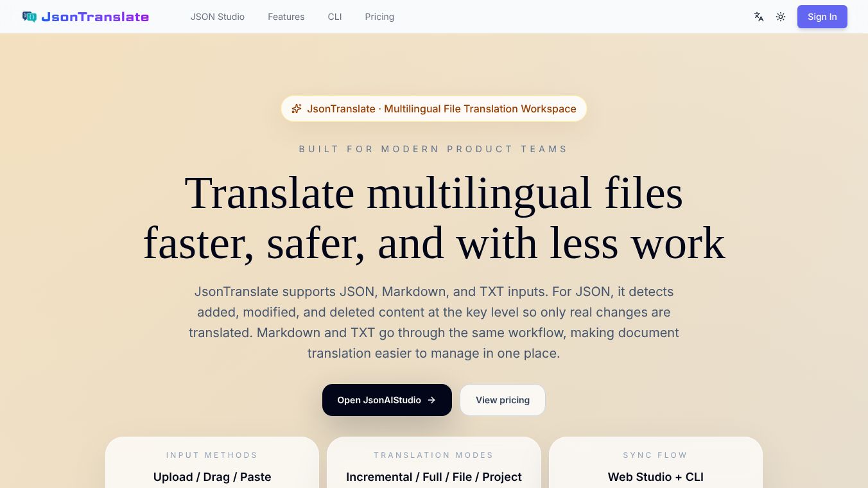Viewport: 868px width, 488px height.
Task: Click the 'INPUT METHODS' label
Action: tap(212, 455)
